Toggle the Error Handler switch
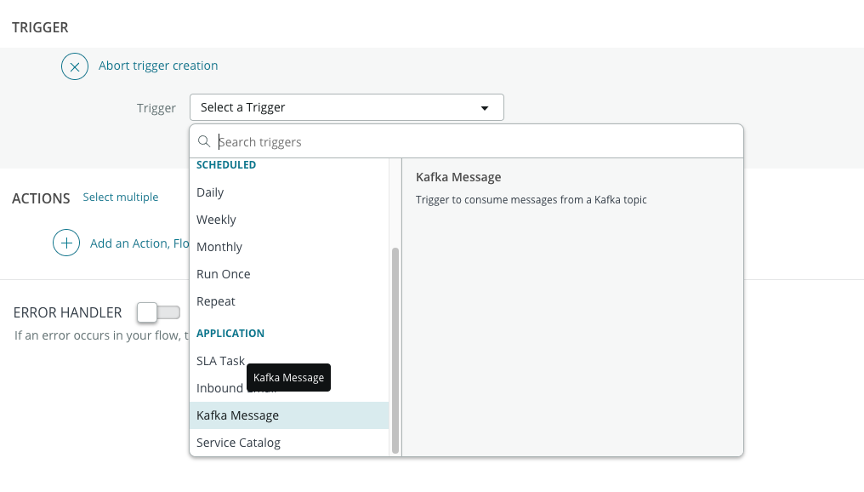This screenshot has height=492, width=864. point(159,312)
